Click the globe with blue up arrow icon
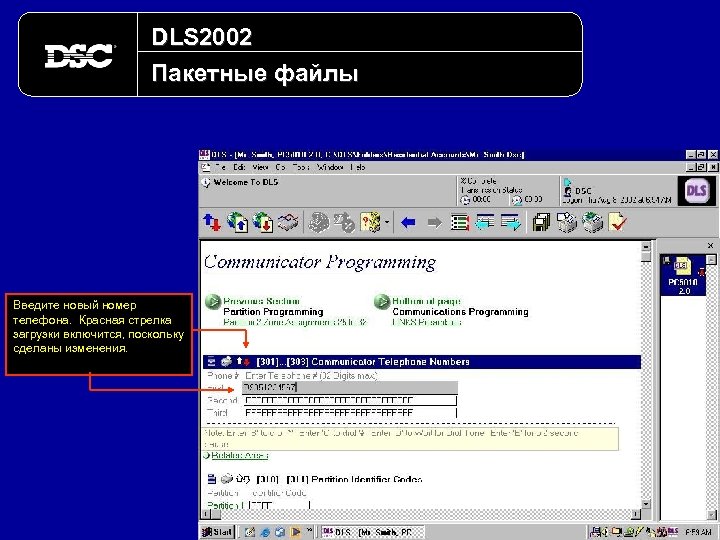The height and width of the screenshot is (540, 720). [x=237, y=222]
